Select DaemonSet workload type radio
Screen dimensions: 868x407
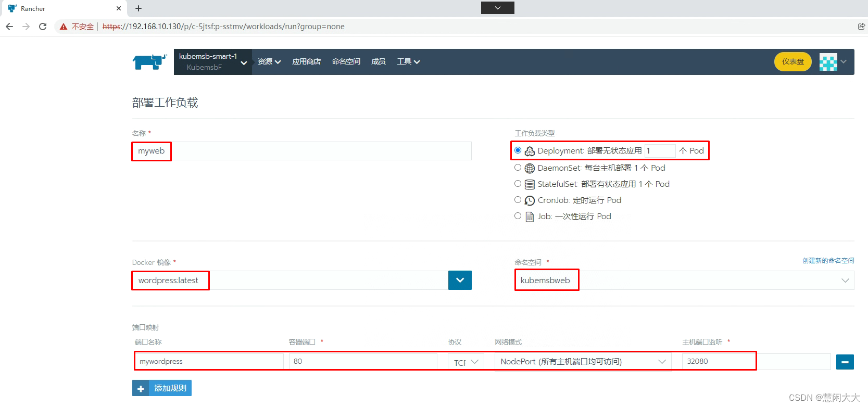pyautogui.click(x=518, y=168)
